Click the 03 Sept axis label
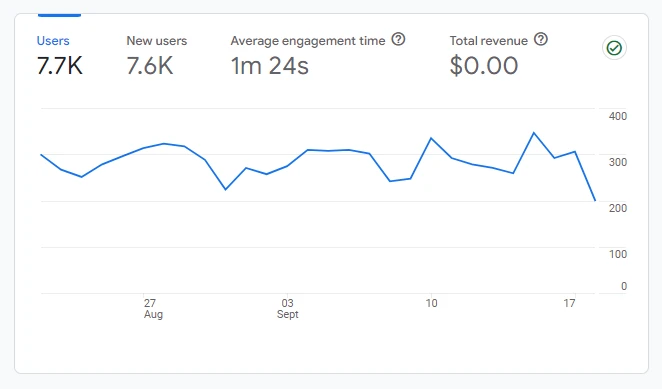Screen dimensions: 662x389 coord(288,309)
